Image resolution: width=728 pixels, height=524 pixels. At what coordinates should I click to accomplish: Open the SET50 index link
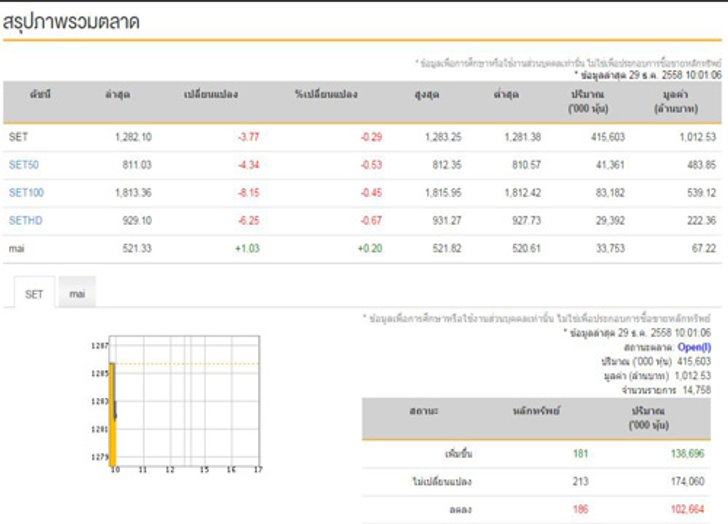tap(24, 165)
